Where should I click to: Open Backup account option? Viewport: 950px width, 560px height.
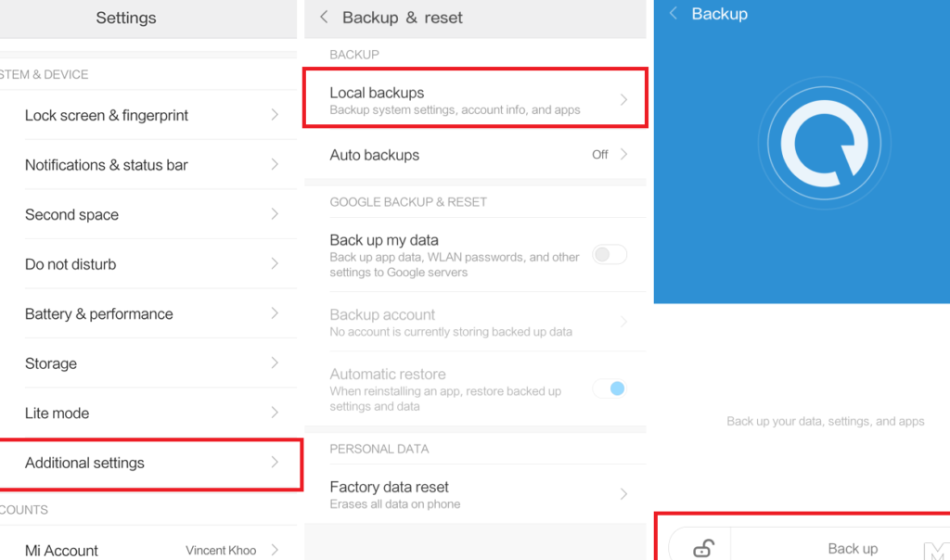tap(475, 322)
